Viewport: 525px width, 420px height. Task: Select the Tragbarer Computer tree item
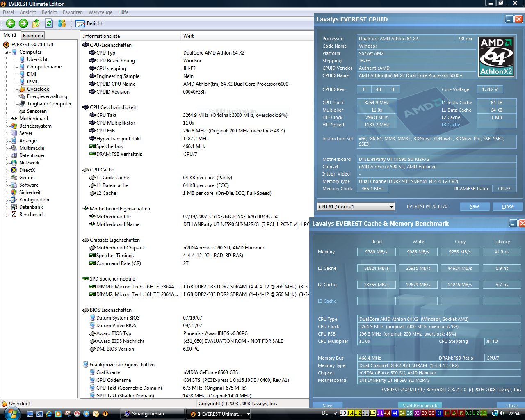[x=49, y=104]
